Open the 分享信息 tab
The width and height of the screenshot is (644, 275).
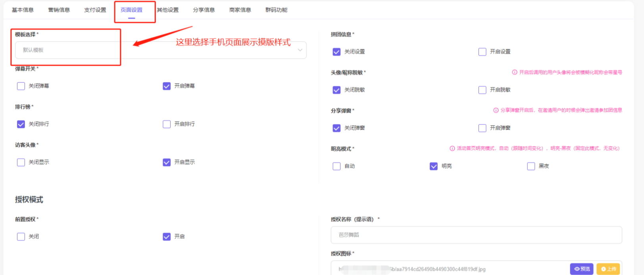point(204,10)
